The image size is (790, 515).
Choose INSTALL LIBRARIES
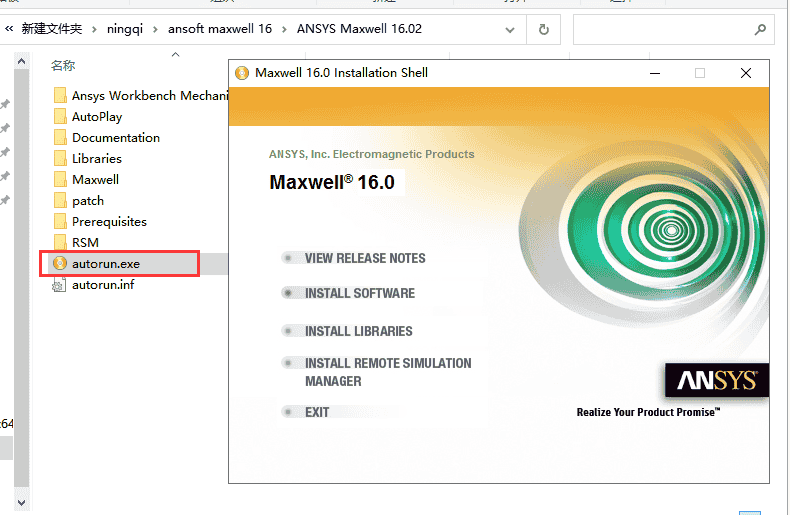359,331
